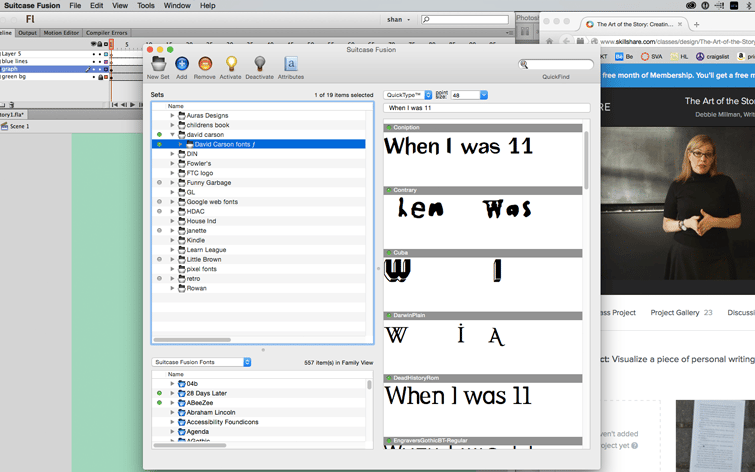755x472 pixels.
Task: Expand the DIN set
Action: 172,154
